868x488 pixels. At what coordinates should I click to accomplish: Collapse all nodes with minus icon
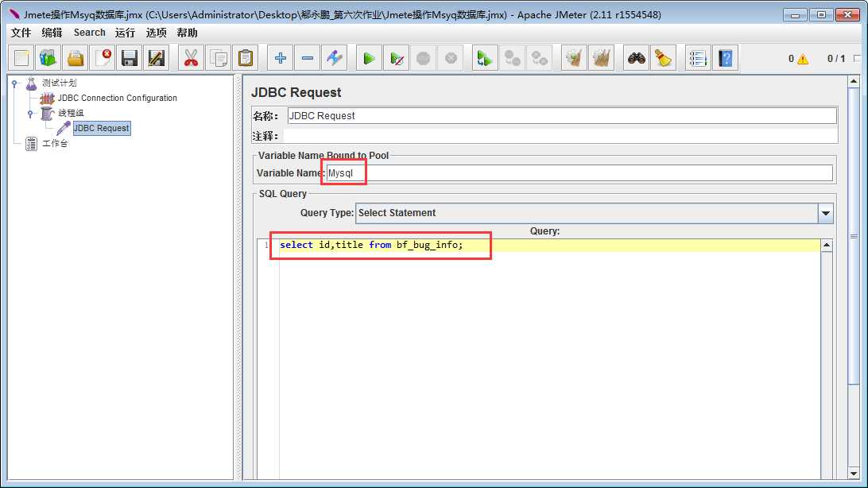pos(308,58)
